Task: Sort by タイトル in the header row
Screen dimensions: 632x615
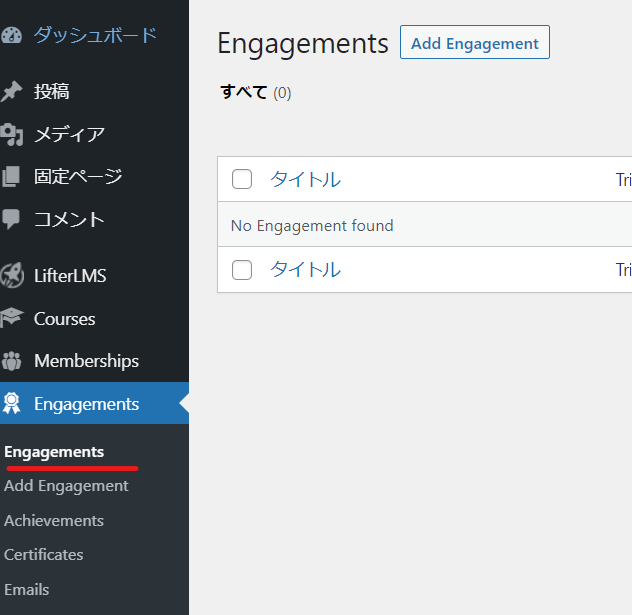Action: click(306, 179)
